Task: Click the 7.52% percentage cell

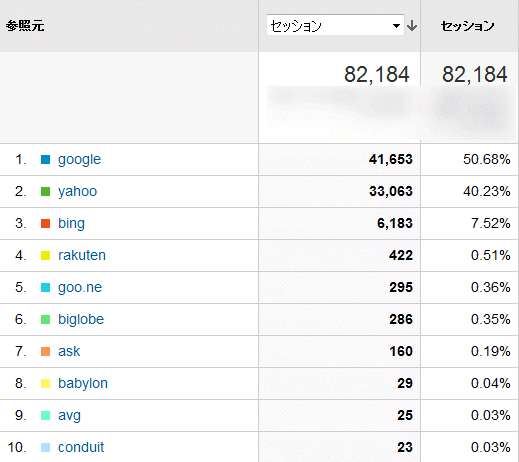Action: click(x=491, y=224)
